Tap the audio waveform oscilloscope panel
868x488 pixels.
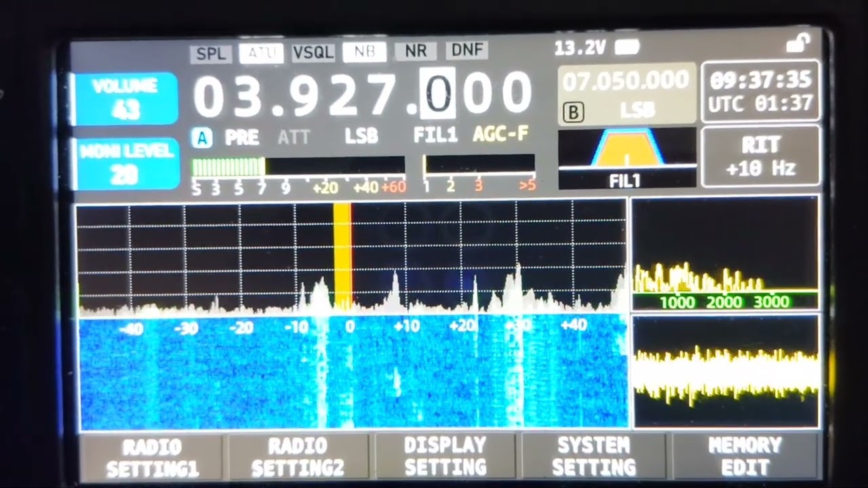(726, 371)
